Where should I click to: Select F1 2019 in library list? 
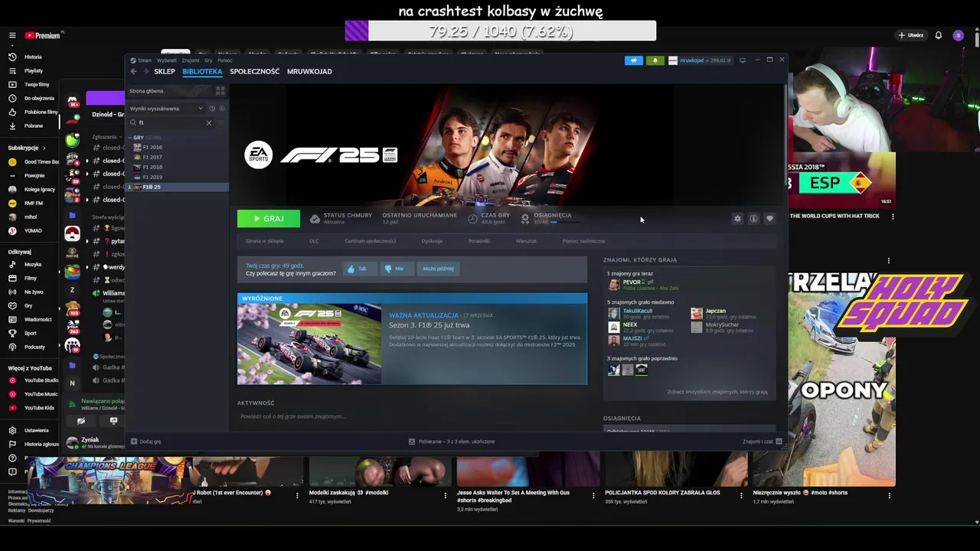[152, 177]
